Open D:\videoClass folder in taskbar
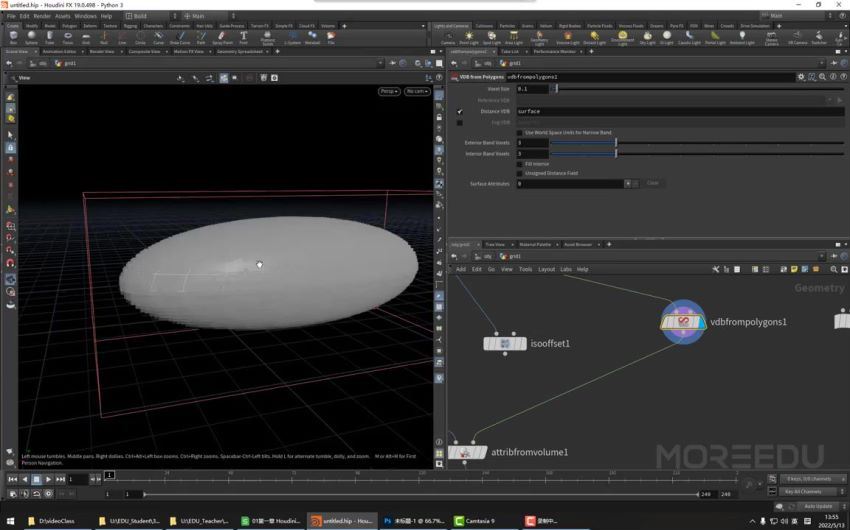The width and height of the screenshot is (850, 530). [x=51, y=521]
